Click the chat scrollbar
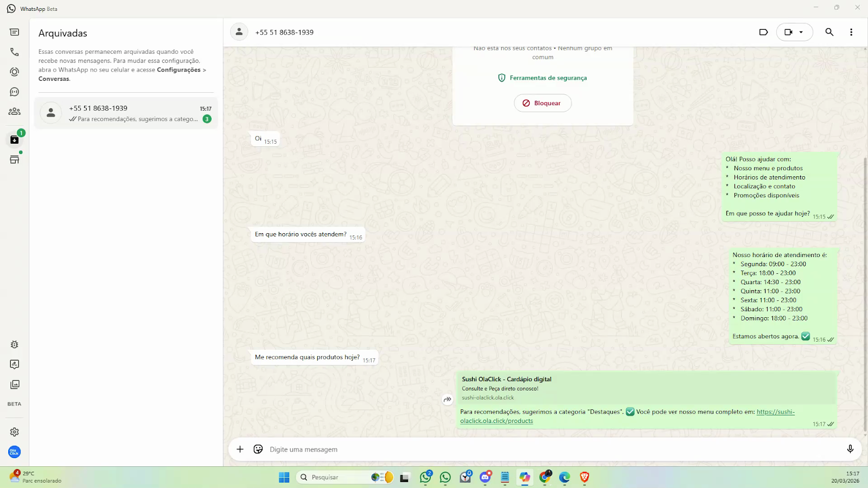 pyautogui.click(x=865, y=271)
